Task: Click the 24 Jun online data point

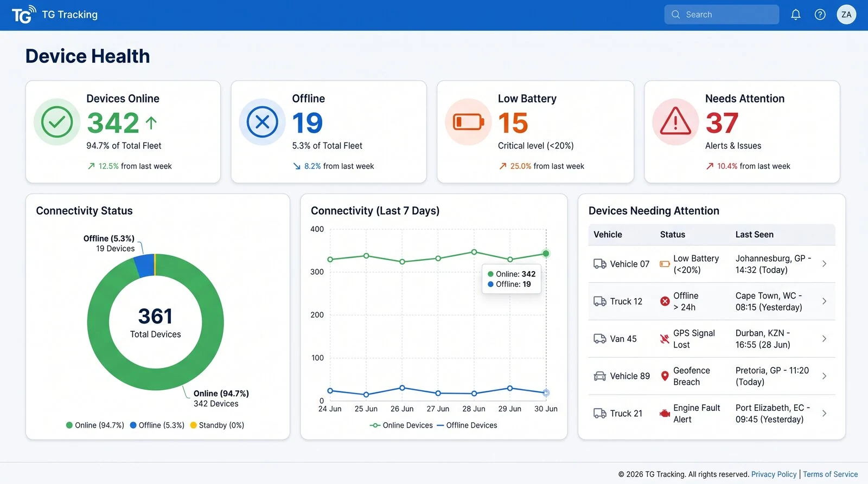Action: click(330, 260)
